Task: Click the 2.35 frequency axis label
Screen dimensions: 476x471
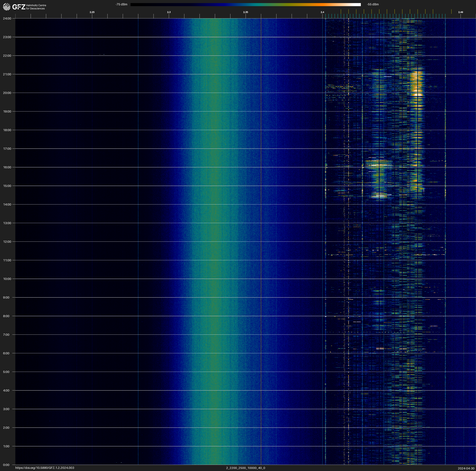Action: pyautogui.click(x=245, y=12)
